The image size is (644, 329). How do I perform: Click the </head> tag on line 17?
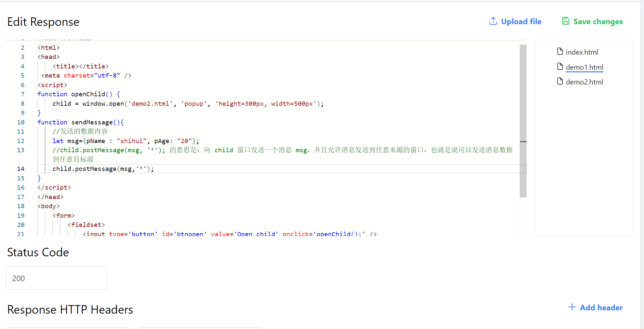50,197
